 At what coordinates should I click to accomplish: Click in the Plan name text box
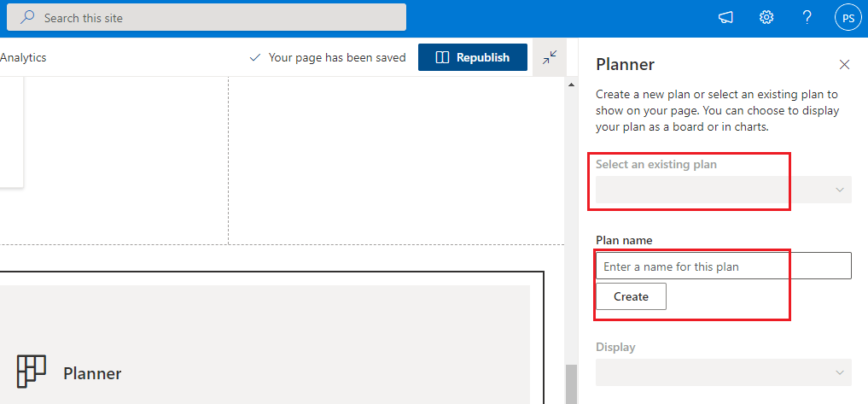[723, 266]
